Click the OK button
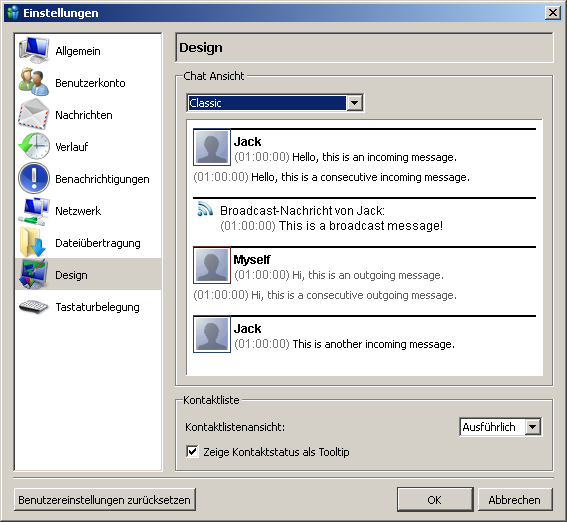The image size is (567, 522). (x=435, y=500)
